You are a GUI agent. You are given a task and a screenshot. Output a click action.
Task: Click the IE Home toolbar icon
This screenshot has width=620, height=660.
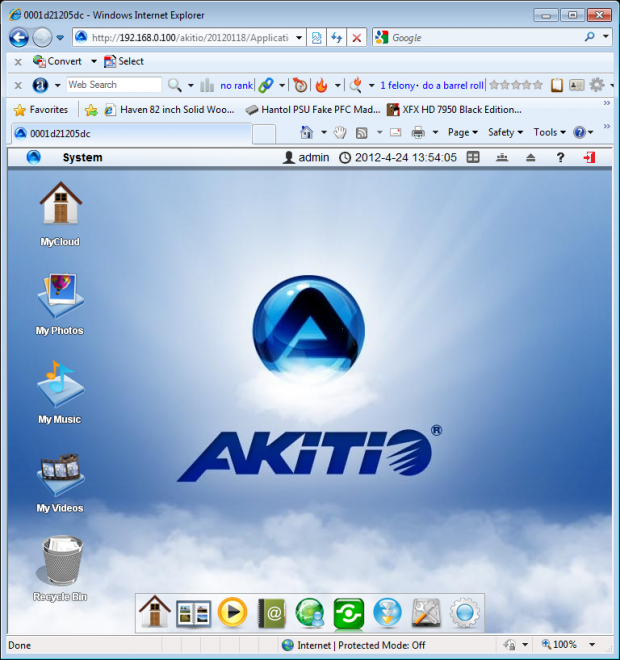[x=306, y=133]
